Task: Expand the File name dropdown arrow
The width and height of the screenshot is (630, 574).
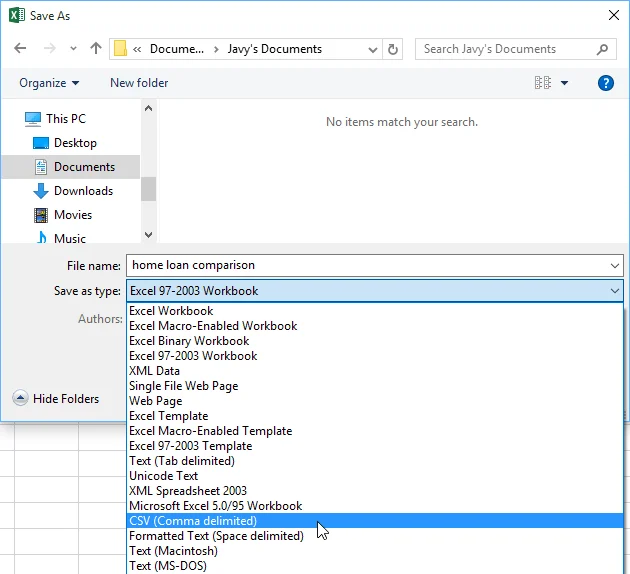Action: [615, 266]
